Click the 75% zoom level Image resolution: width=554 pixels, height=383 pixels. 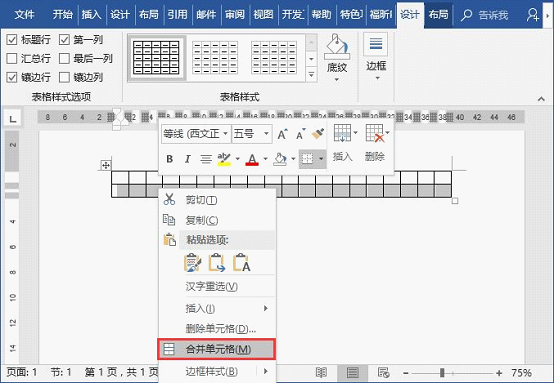click(x=521, y=373)
